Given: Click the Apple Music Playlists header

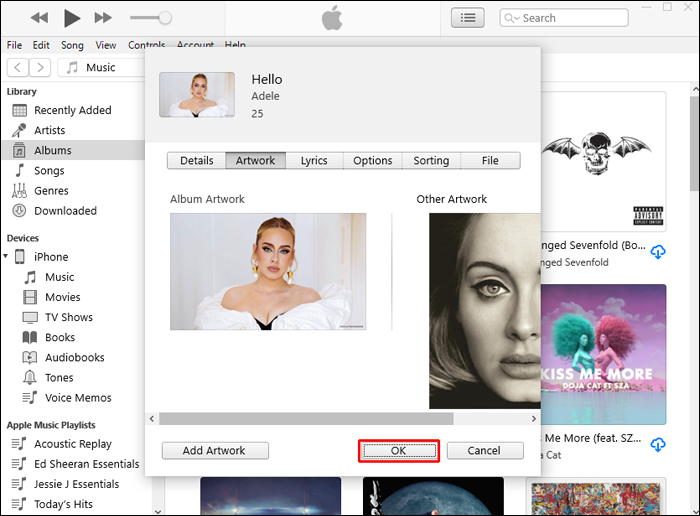Looking at the screenshot, I should pos(51,425).
